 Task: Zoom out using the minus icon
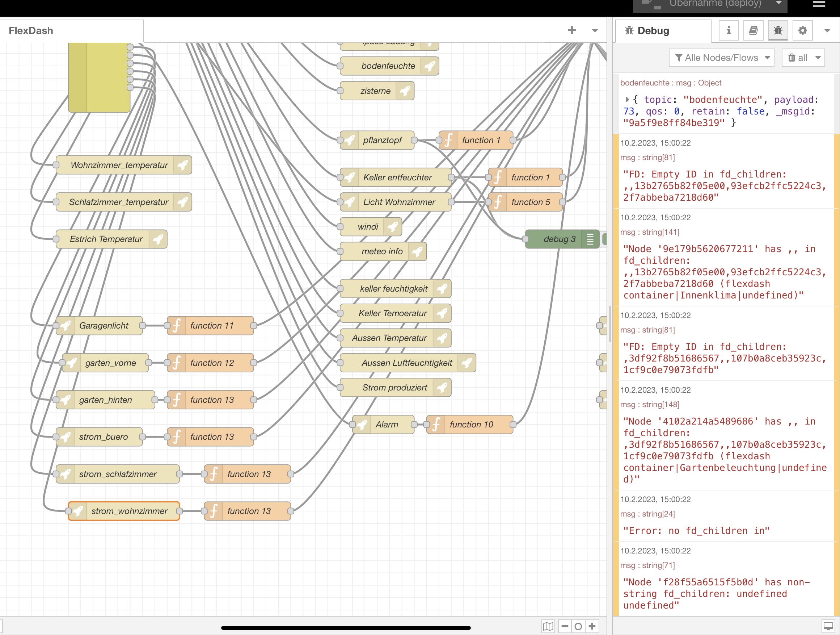(x=565, y=626)
